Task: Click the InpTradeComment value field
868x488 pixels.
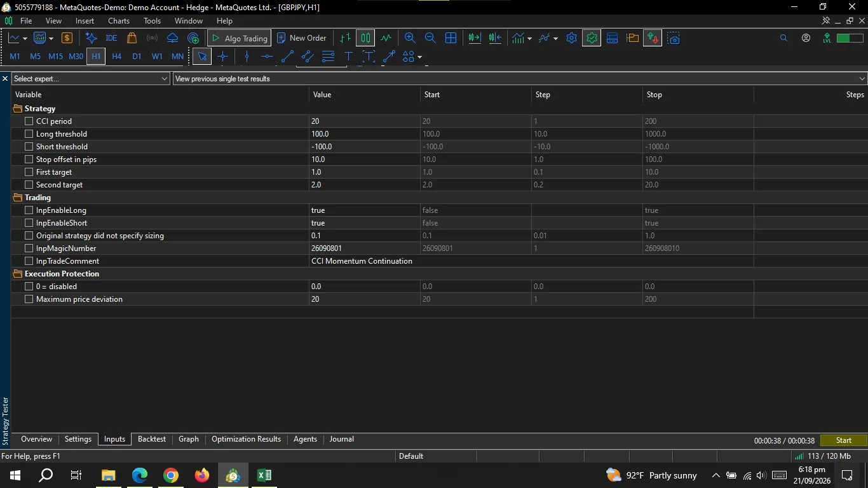Action: point(531,261)
